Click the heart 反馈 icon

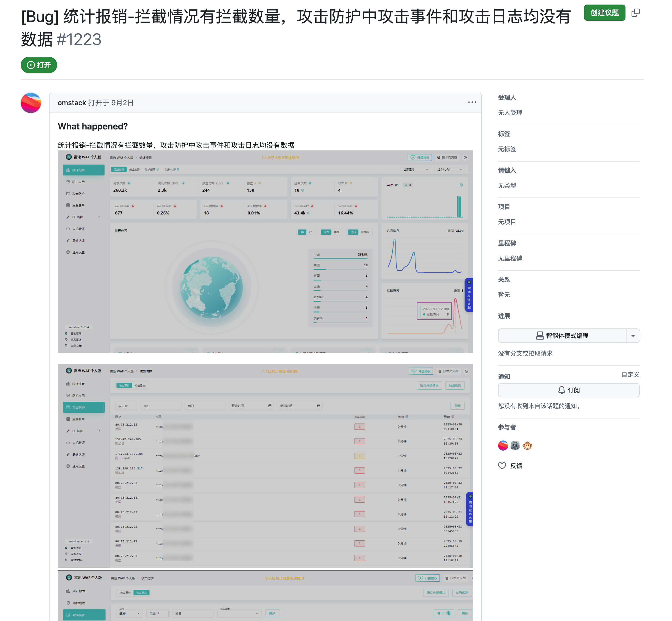coord(502,466)
